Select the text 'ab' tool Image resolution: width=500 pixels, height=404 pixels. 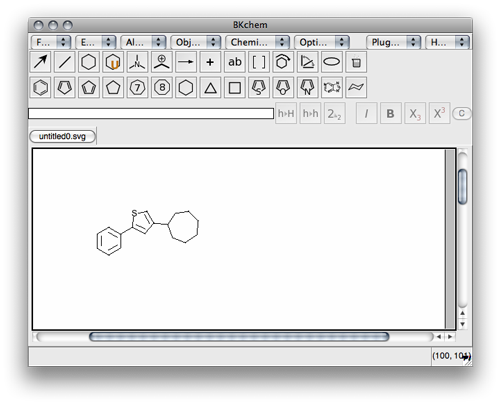[x=235, y=62]
